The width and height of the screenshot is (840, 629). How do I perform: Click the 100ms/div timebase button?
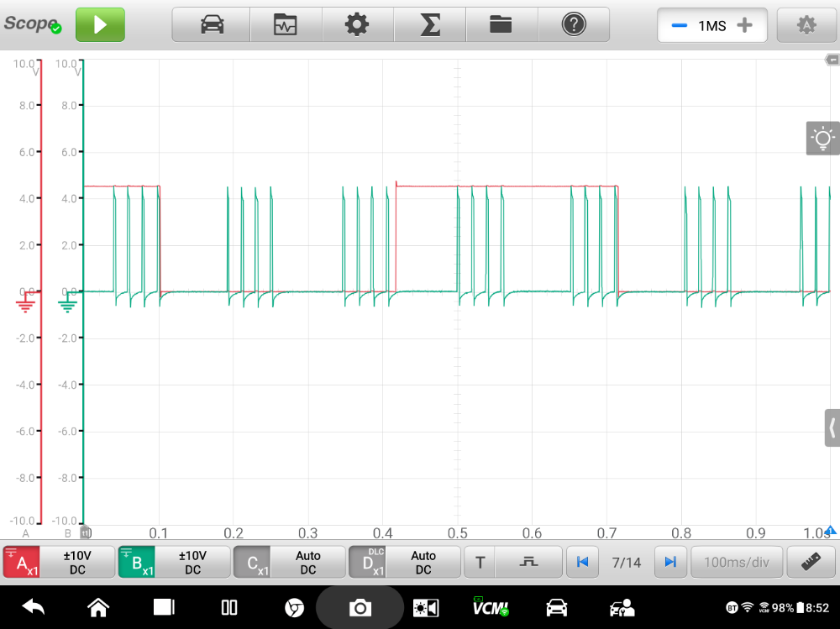point(737,562)
